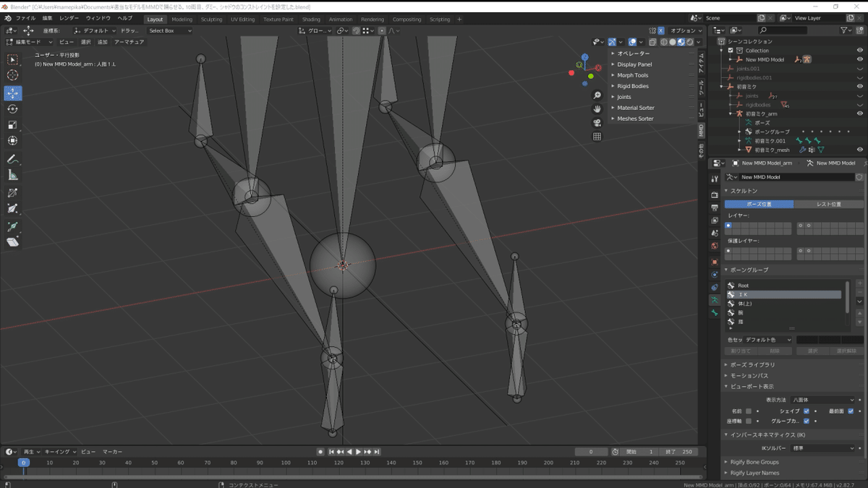Image resolution: width=868 pixels, height=488 pixels.
Task: Show joints.001 via its eye icon
Action: pyautogui.click(x=860, y=68)
